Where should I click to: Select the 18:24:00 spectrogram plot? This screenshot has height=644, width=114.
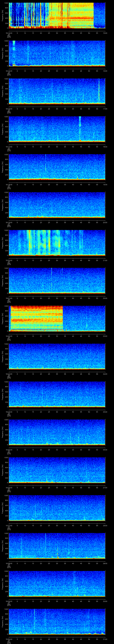[57, 394]
